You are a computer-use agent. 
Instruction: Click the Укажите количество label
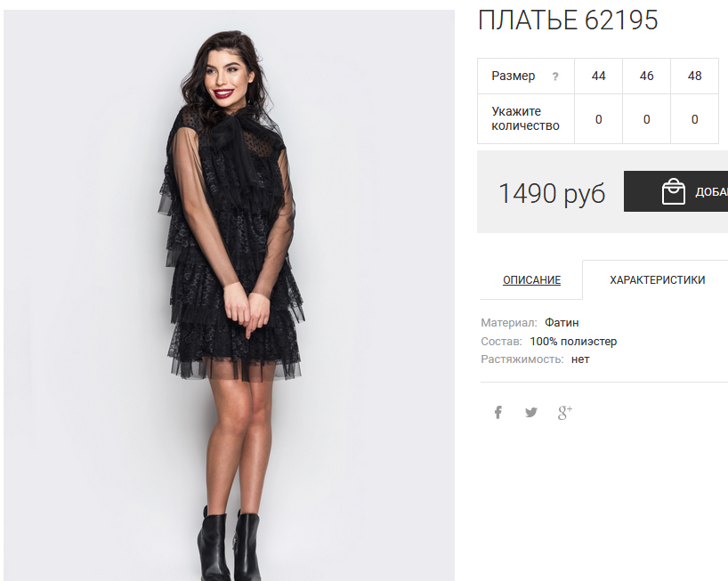coord(525,118)
